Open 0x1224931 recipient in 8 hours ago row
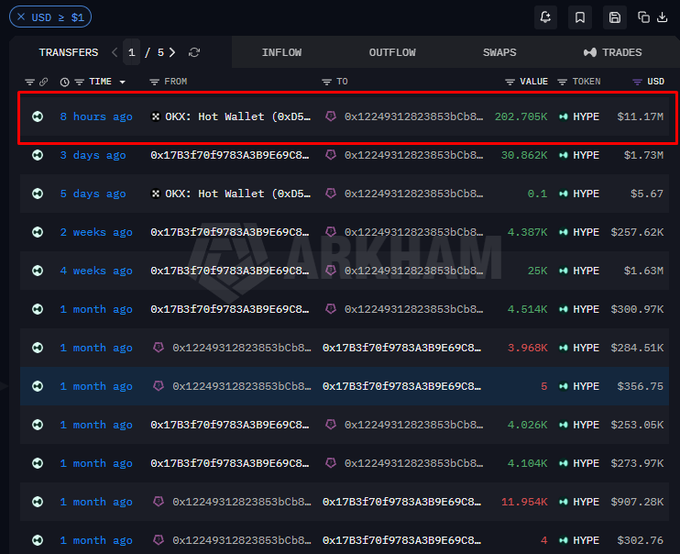Viewport: 680px width, 554px height. [413, 116]
